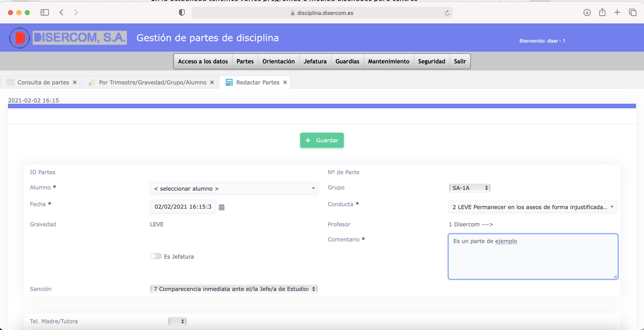Click the privacy shield icon in toolbar
The width and height of the screenshot is (644, 330).
click(182, 12)
